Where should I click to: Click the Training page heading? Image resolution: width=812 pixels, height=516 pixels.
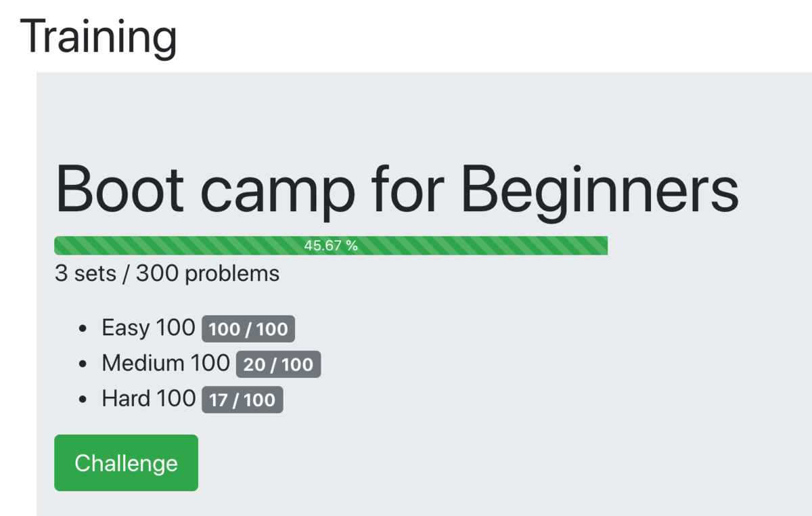point(99,37)
